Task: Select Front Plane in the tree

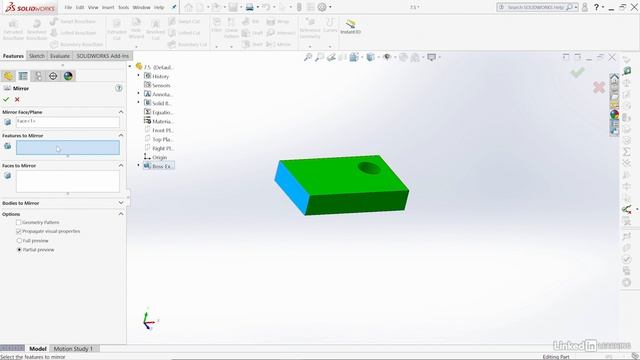Action: click(x=159, y=130)
